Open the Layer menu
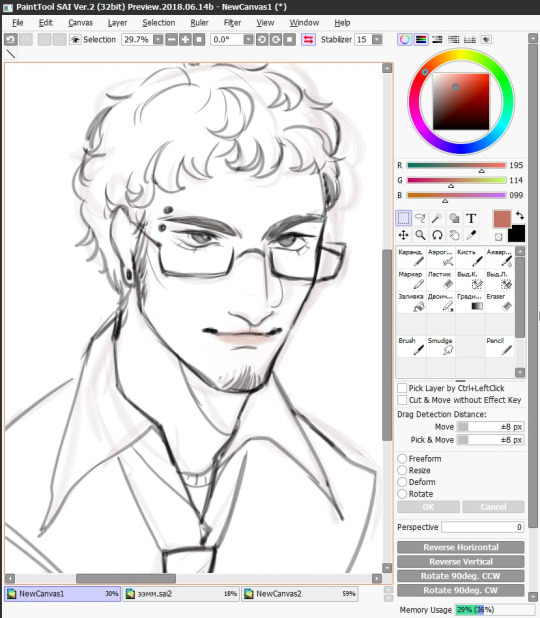540x618 pixels. (x=117, y=23)
